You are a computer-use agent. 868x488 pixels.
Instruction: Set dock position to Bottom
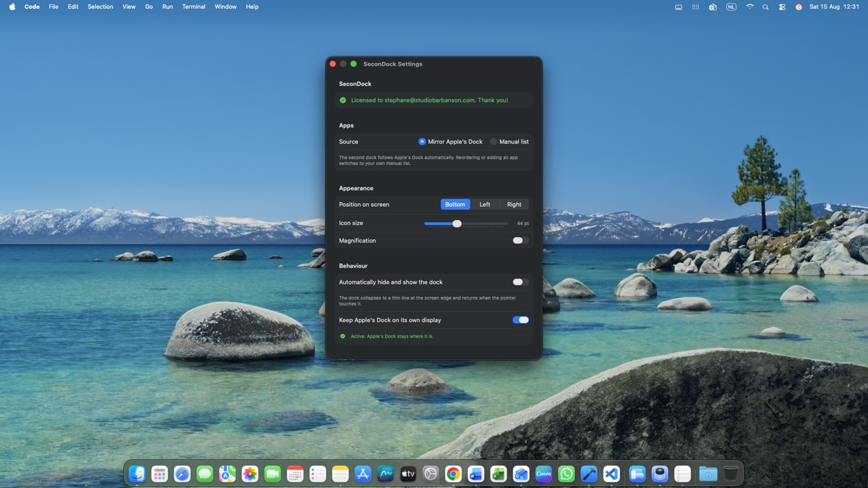455,204
